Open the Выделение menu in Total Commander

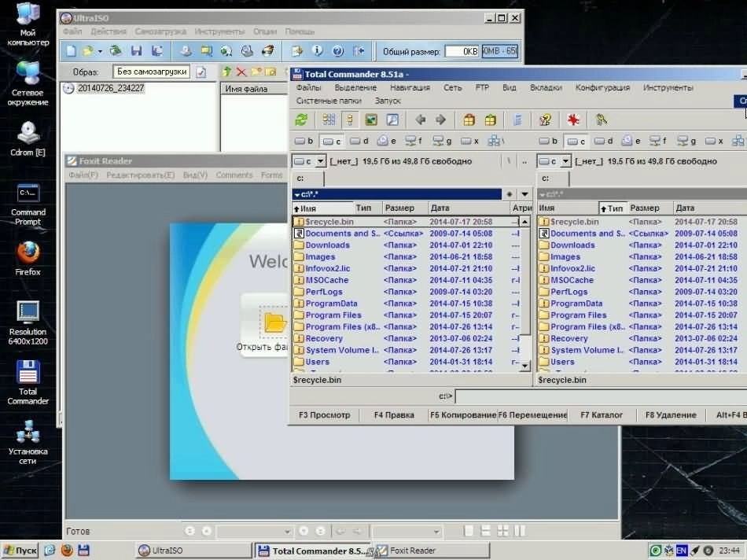pyautogui.click(x=355, y=87)
